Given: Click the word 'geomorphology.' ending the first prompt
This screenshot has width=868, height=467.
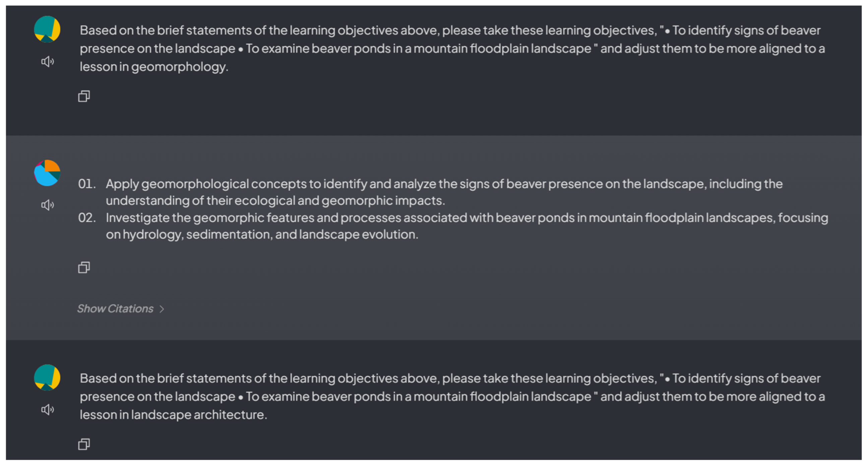Looking at the screenshot, I should tap(180, 67).
